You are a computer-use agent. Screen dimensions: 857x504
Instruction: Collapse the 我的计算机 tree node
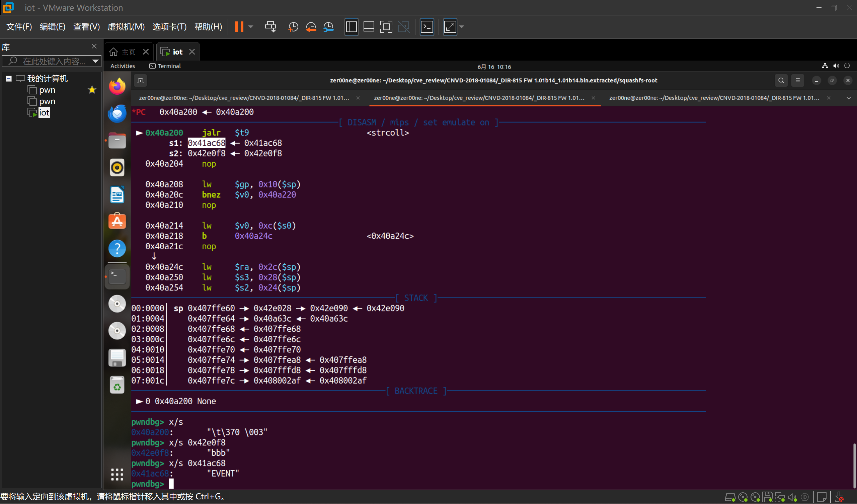9,79
